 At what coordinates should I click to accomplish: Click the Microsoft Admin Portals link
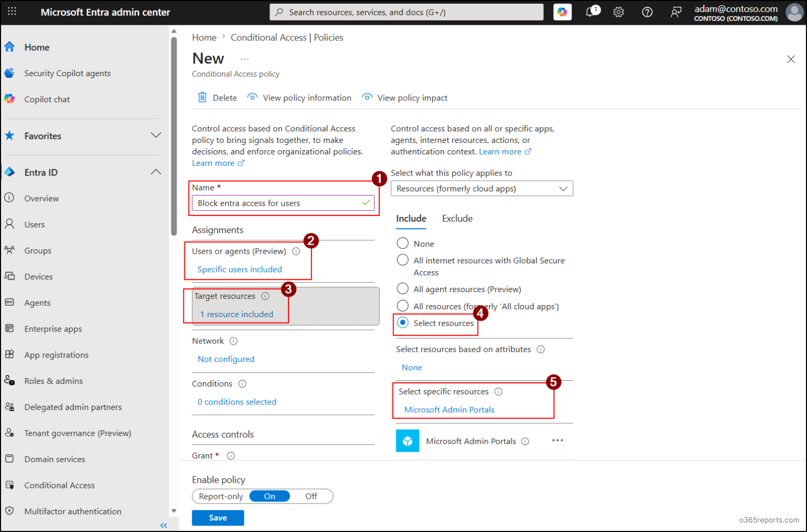(x=449, y=410)
